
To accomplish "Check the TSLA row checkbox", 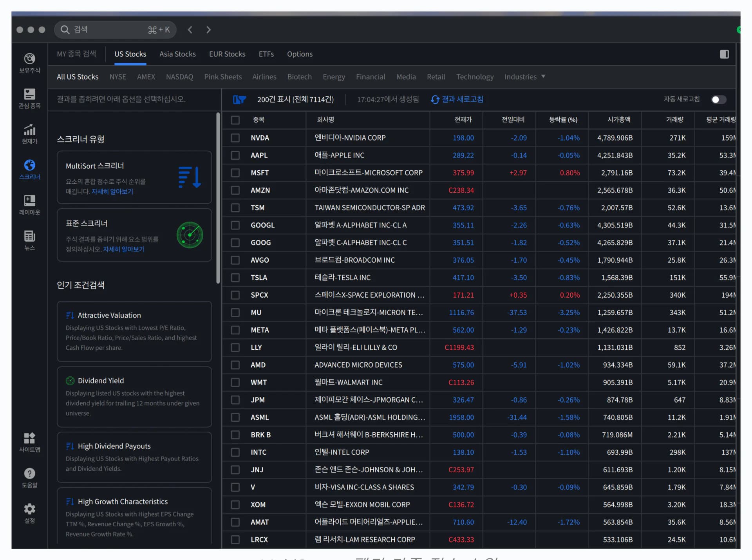I will tap(235, 278).
